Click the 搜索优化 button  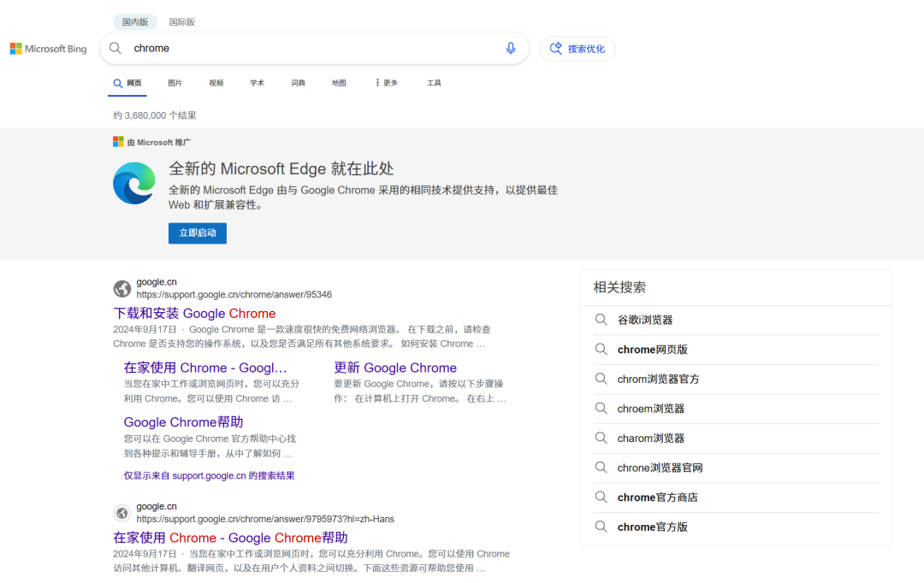coord(577,49)
